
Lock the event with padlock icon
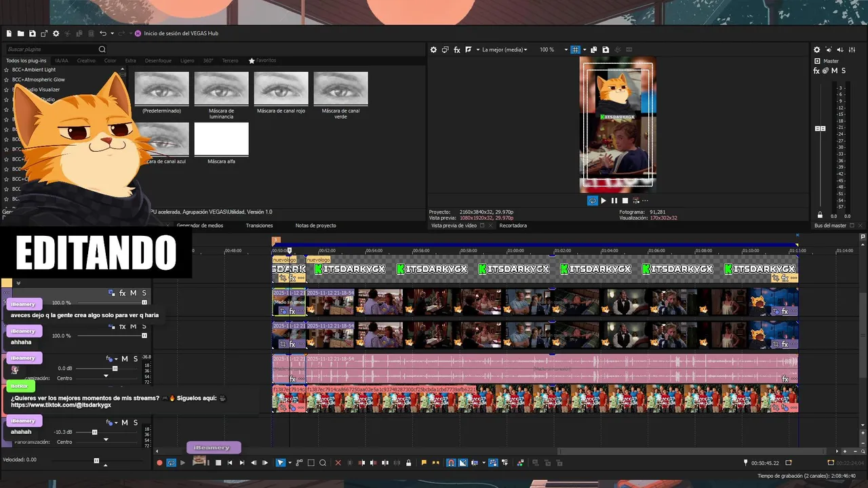tap(408, 463)
